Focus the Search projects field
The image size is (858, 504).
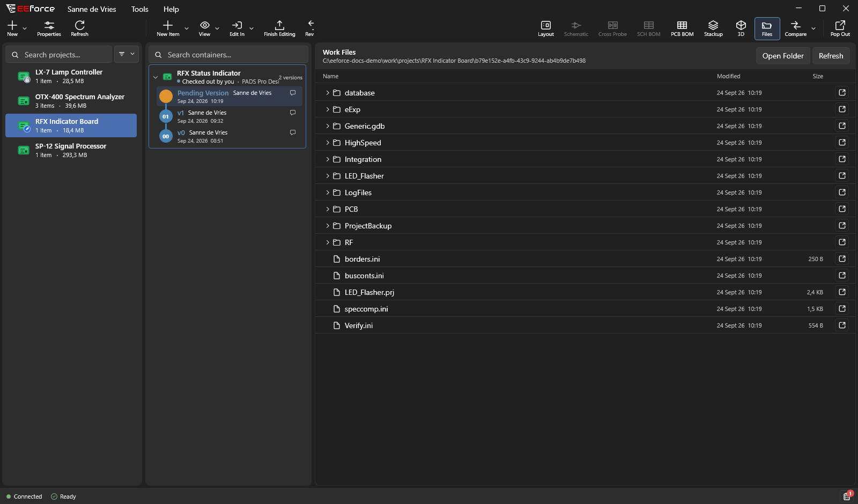tap(59, 54)
